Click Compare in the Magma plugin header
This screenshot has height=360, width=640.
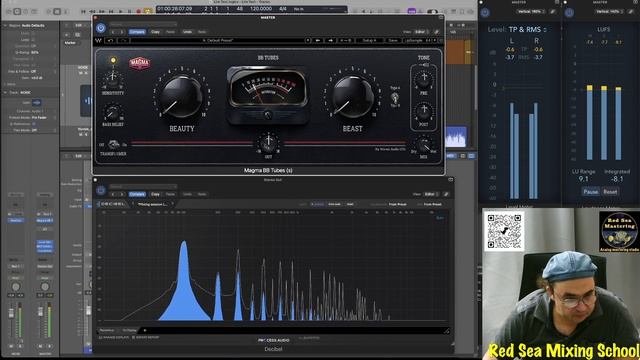(x=137, y=32)
